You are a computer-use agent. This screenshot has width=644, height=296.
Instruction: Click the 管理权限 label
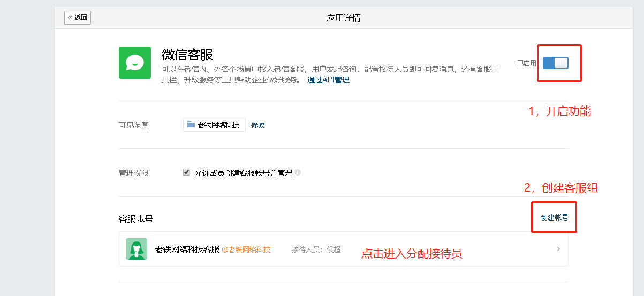[x=134, y=173]
